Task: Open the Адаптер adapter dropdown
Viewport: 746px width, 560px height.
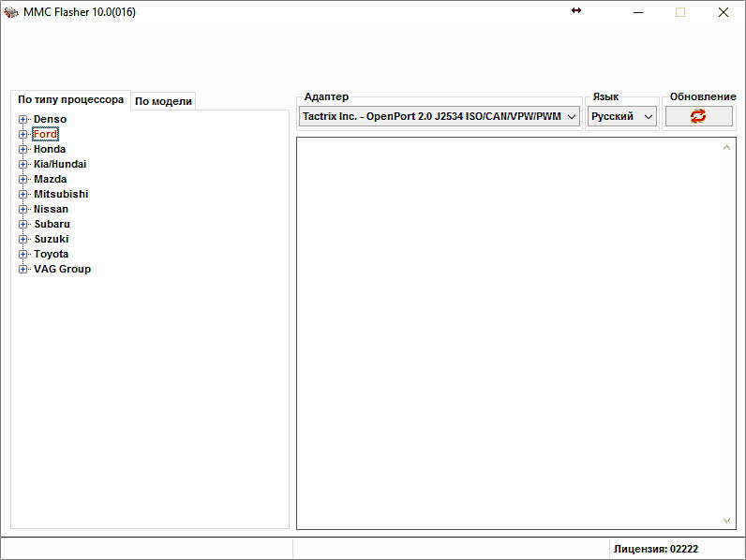Action: click(440, 116)
